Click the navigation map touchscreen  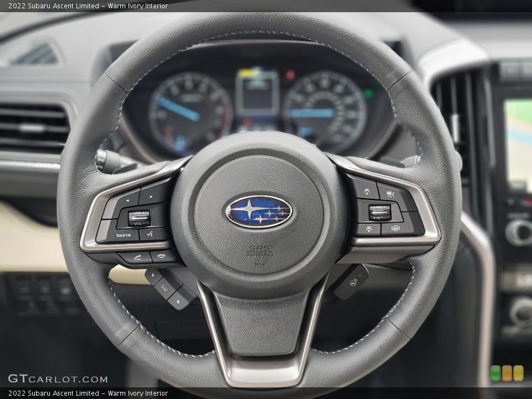518,145
